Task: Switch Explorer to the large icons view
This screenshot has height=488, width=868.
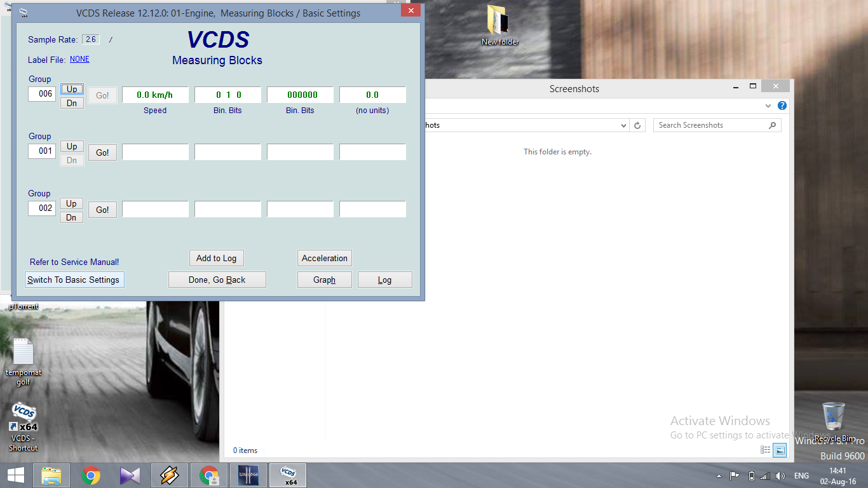Action: 780,450
